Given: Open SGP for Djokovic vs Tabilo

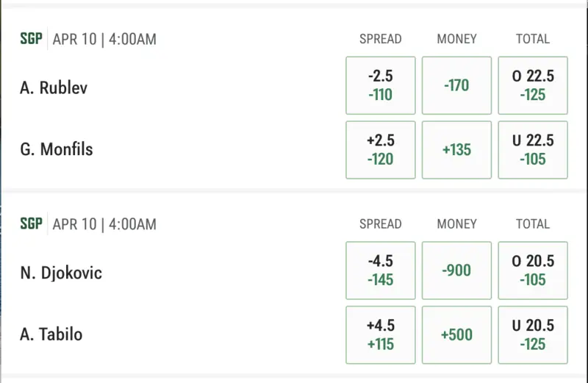Looking at the screenshot, I should pos(31,223).
